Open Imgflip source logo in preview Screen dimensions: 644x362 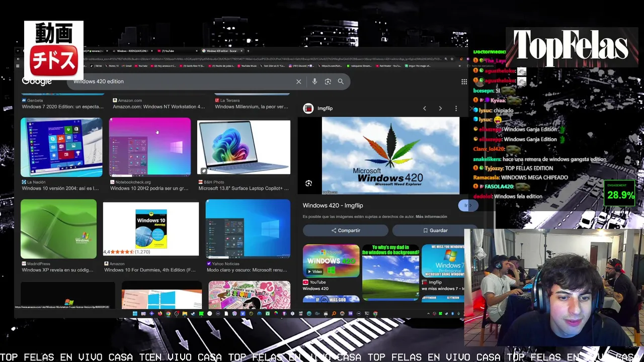[308, 108]
